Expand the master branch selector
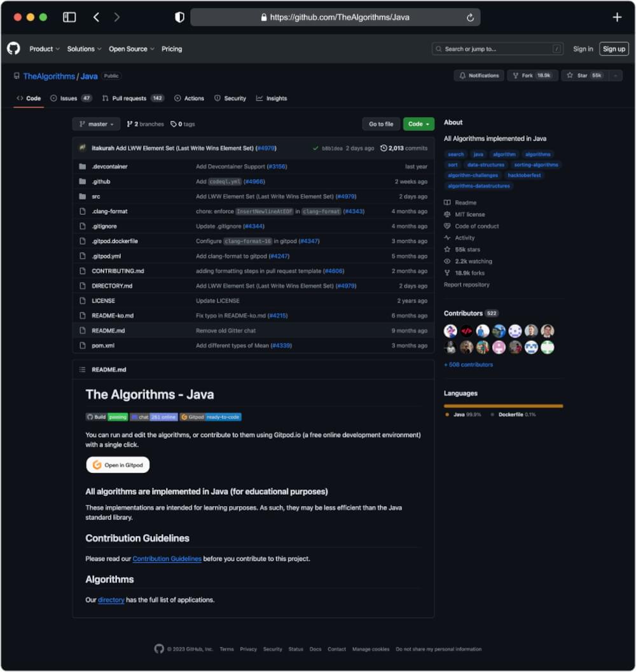636x672 pixels. [x=96, y=123]
